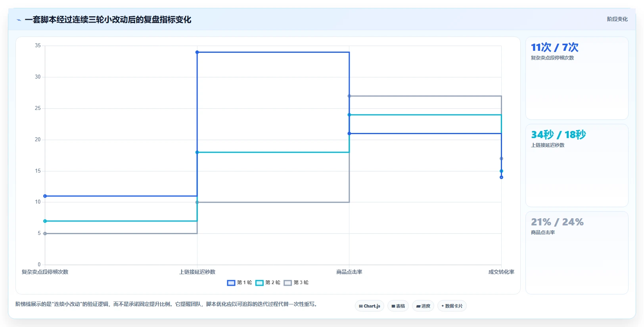Click the y-axis tick 0
The width and height of the screenshot is (644, 327).
click(x=39, y=265)
